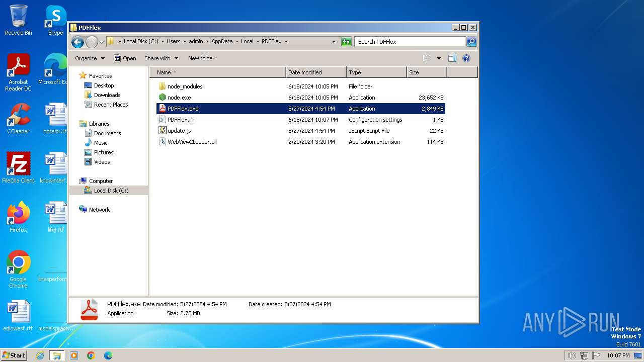
Task: Sort by the Date modified column
Action: 316,72
